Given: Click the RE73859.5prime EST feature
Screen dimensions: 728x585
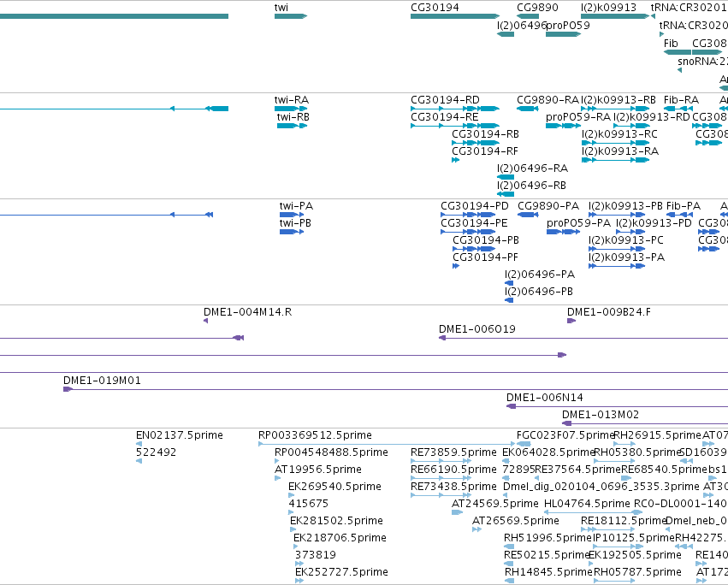Looking at the screenshot, I should click(x=441, y=461).
